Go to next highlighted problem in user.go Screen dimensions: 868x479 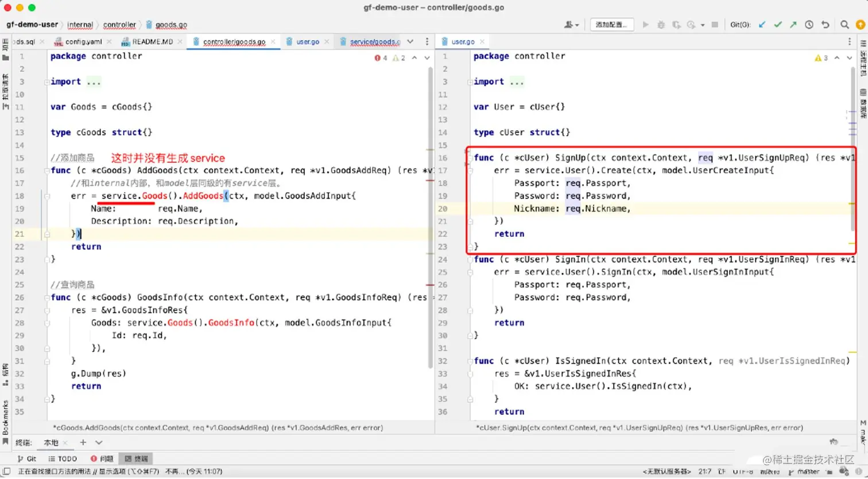(850, 58)
